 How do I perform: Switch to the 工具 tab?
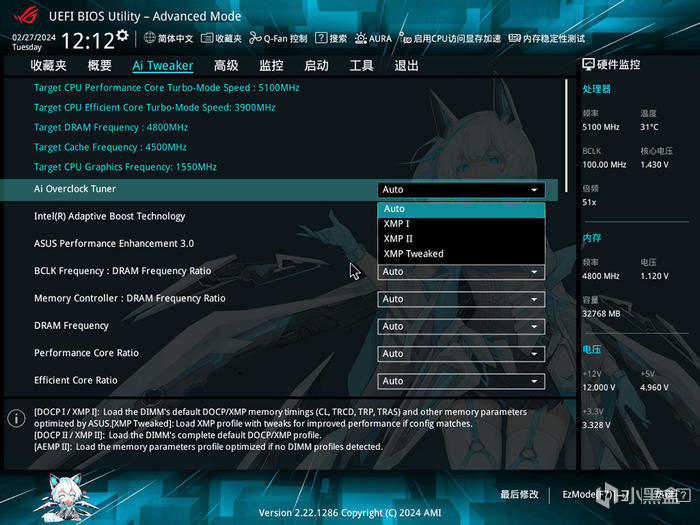coord(361,66)
